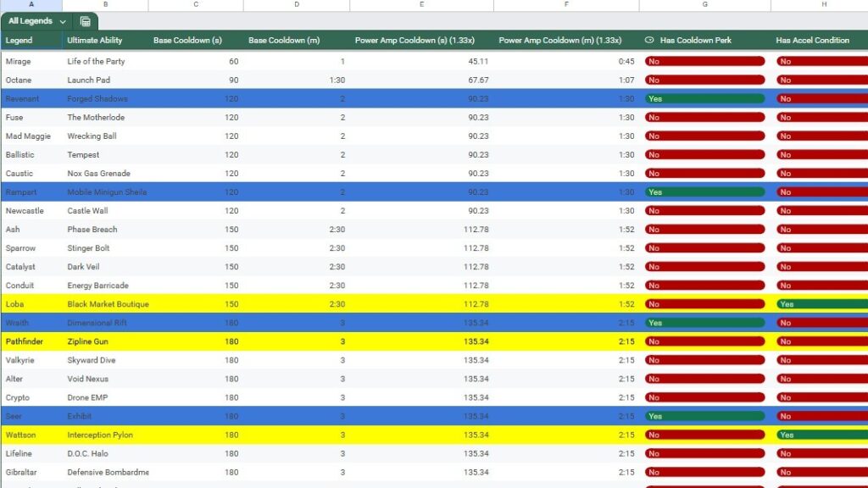Open Crypto's Has Cooldown Perk No chip
The width and height of the screenshot is (868, 488).
[x=704, y=397]
